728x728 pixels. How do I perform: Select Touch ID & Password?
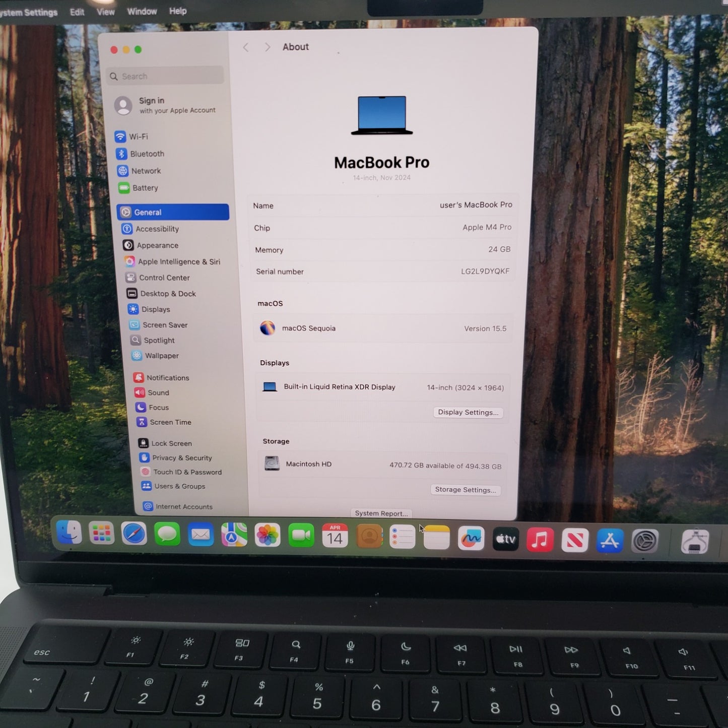(187, 472)
